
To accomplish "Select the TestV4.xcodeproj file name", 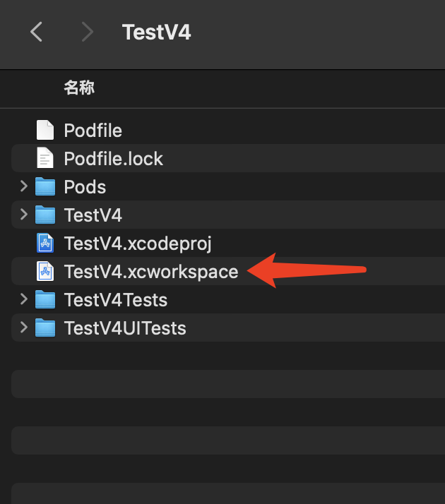I will click(x=138, y=244).
